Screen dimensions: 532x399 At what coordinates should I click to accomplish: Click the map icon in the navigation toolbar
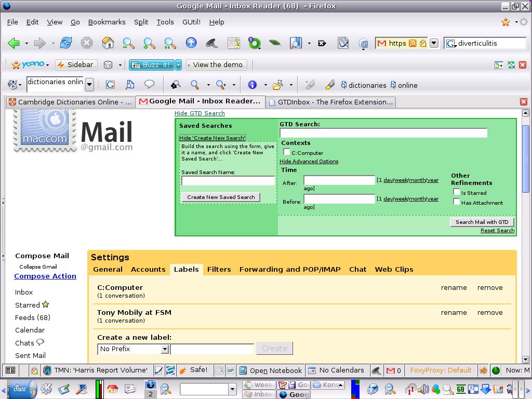(x=233, y=43)
